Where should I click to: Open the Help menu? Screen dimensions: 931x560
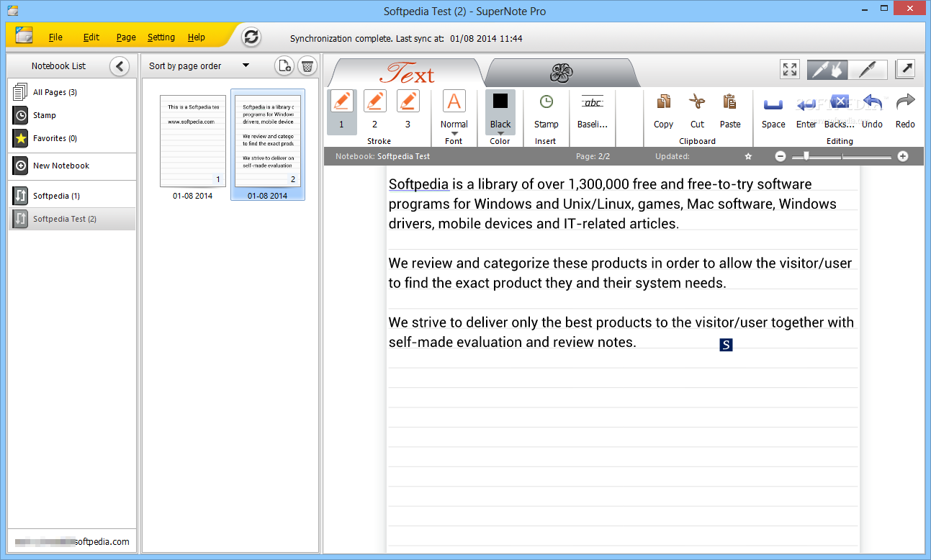pos(197,37)
